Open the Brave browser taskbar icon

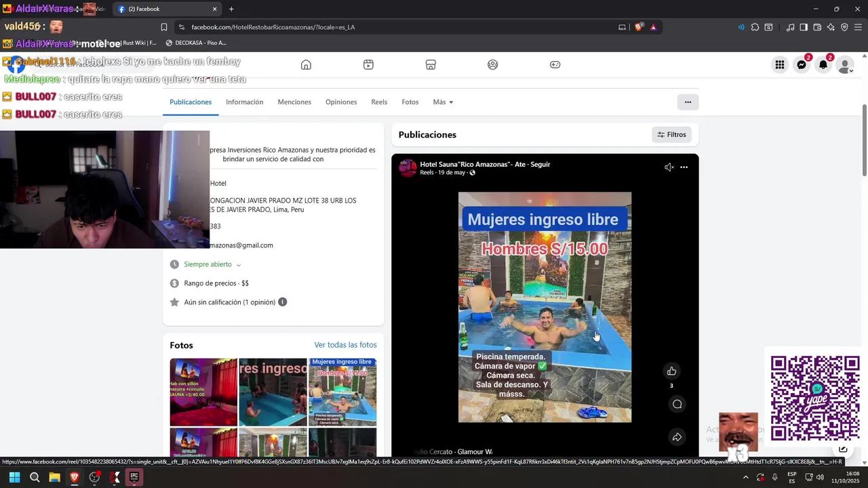click(75, 477)
